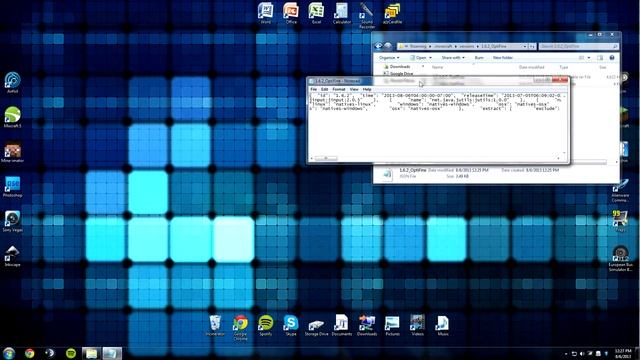Launch the Spotify desktop shortcut

[x=266, y=325]
